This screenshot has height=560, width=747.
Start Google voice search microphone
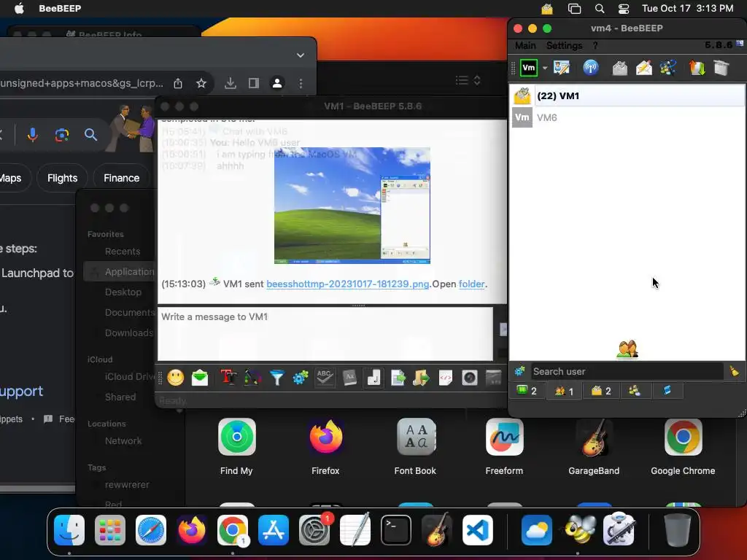click(x=32, y=135)
